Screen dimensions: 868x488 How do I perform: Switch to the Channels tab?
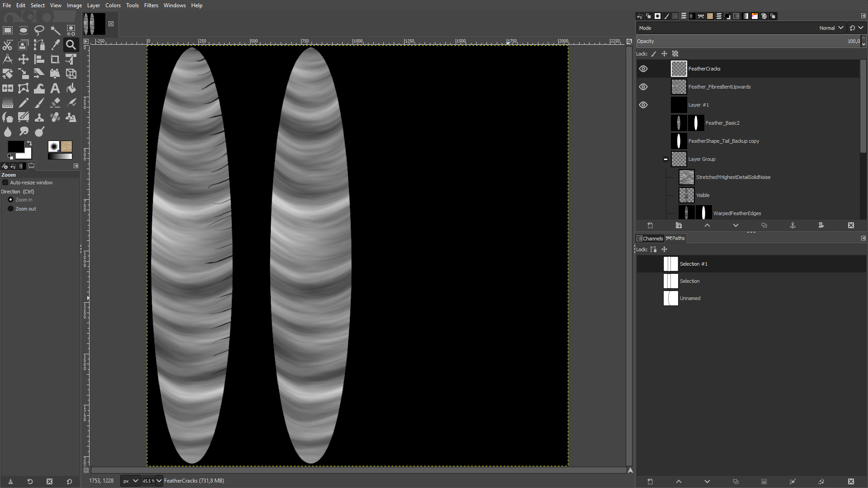click(x=650, y=238)
